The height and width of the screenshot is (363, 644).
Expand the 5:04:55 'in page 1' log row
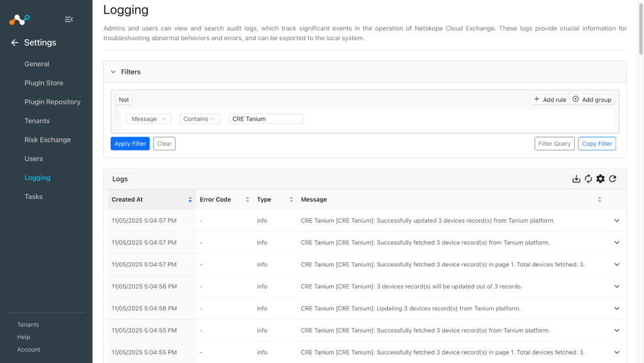[617, 352]
